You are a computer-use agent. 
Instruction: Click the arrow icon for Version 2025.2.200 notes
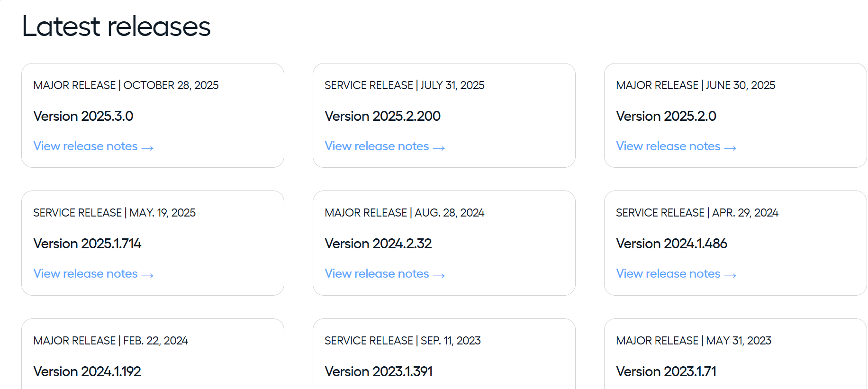pos(439,148)
